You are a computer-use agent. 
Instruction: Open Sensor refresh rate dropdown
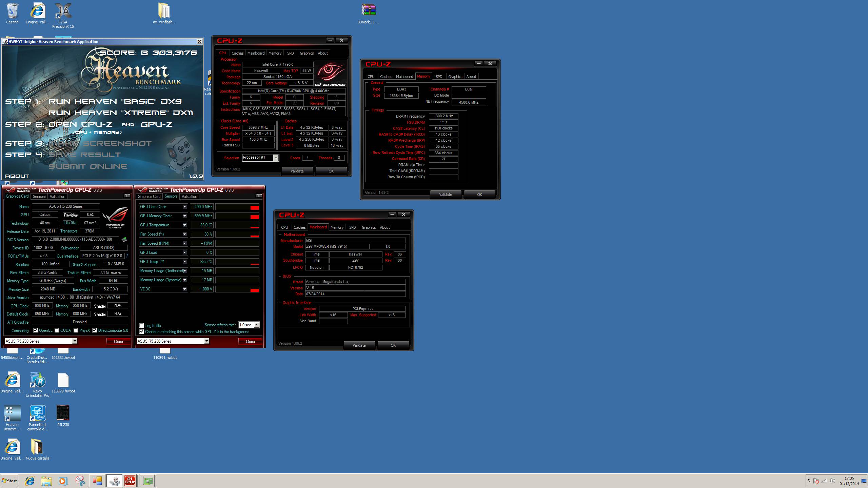tap(256, 325)
